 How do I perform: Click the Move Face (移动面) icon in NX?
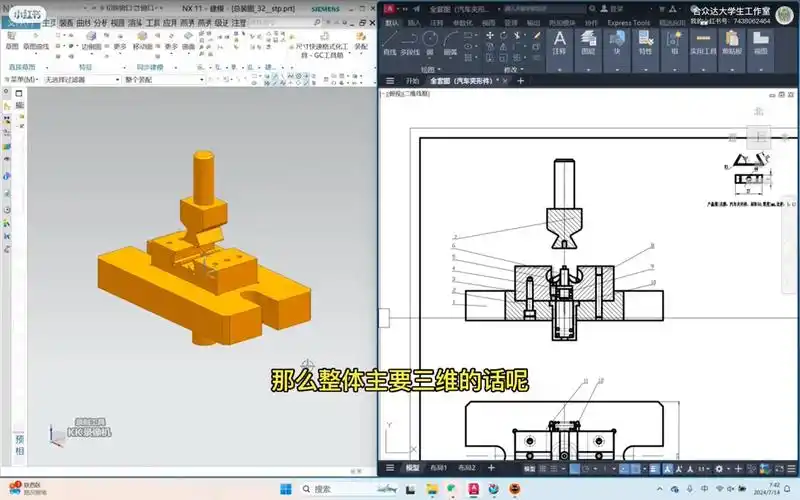pos(143,40)
